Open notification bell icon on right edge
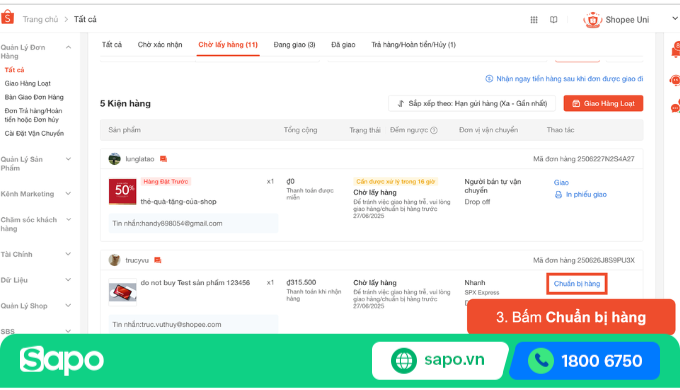Screen dimensions: 680x390 (676, 49)
